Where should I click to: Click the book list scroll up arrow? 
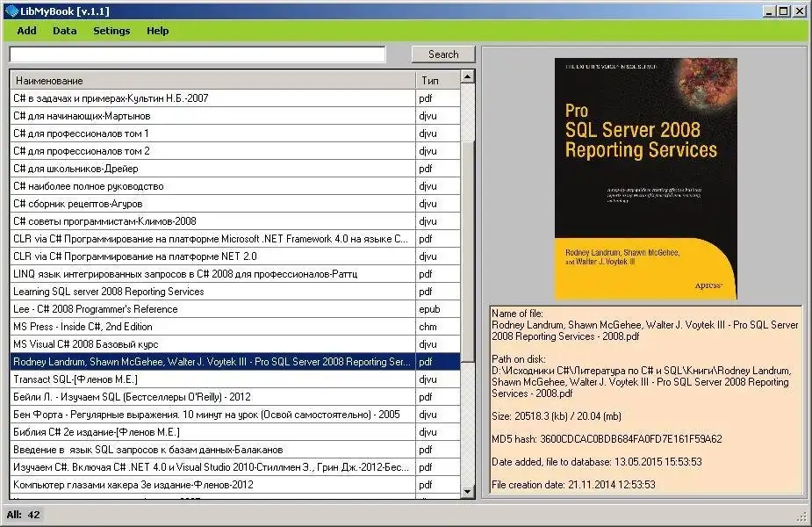pyautogui.click(x=467, y=76)
